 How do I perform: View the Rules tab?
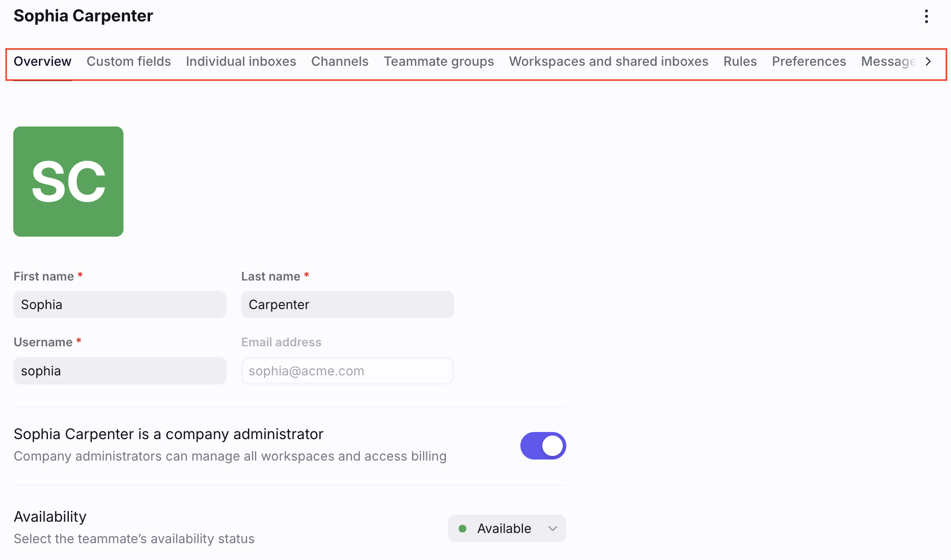pos(740,62)
